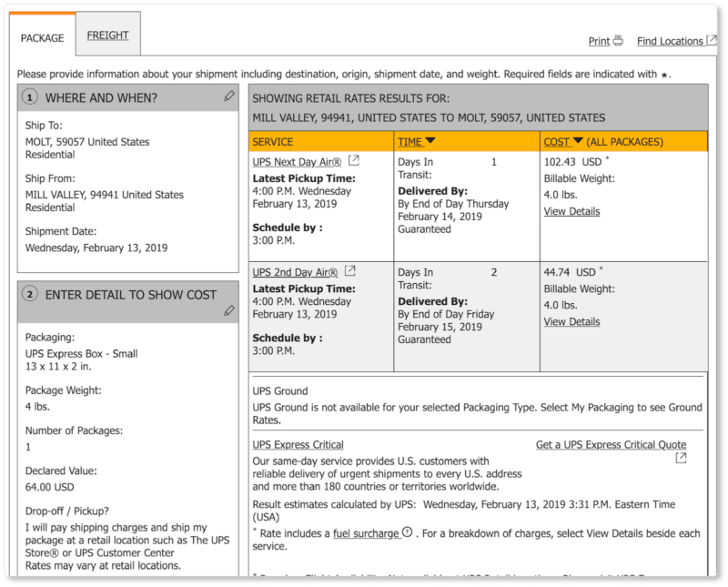Click the external link icon beside UPS 2nd Day Air

pos(350,271)
